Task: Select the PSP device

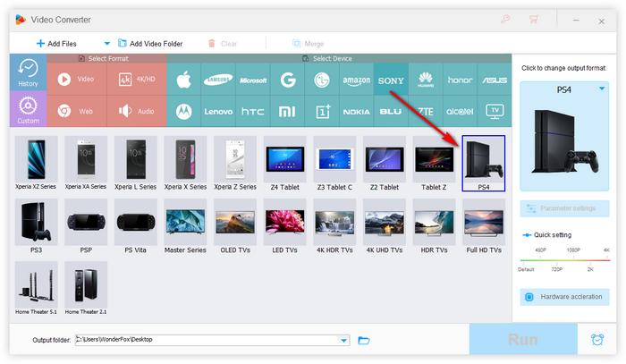Action: [86, 226]
